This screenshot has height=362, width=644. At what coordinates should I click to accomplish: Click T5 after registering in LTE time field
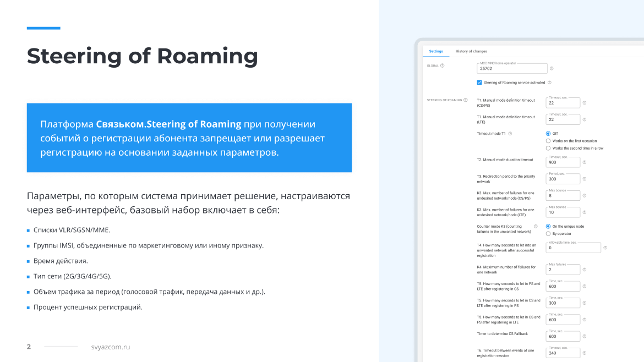563,320
